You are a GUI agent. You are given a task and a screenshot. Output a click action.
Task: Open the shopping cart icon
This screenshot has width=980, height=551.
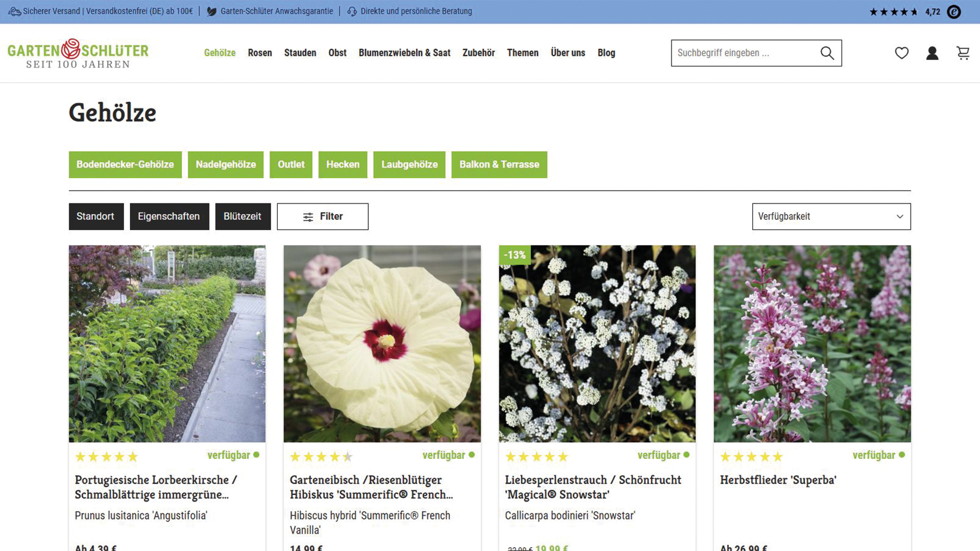pos(963,53)
